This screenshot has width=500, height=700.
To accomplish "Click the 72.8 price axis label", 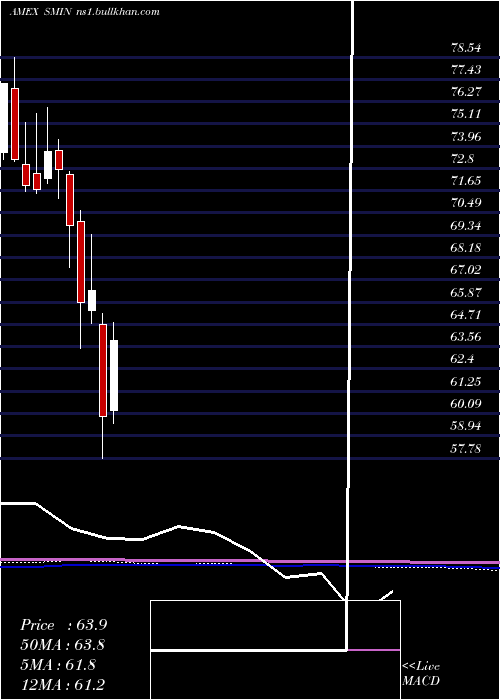I will click(462, 159).
